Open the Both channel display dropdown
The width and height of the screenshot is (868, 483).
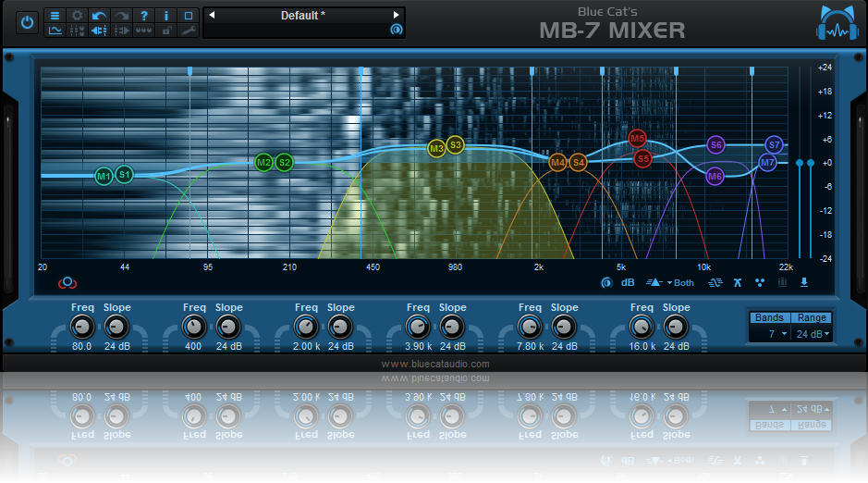683,283
